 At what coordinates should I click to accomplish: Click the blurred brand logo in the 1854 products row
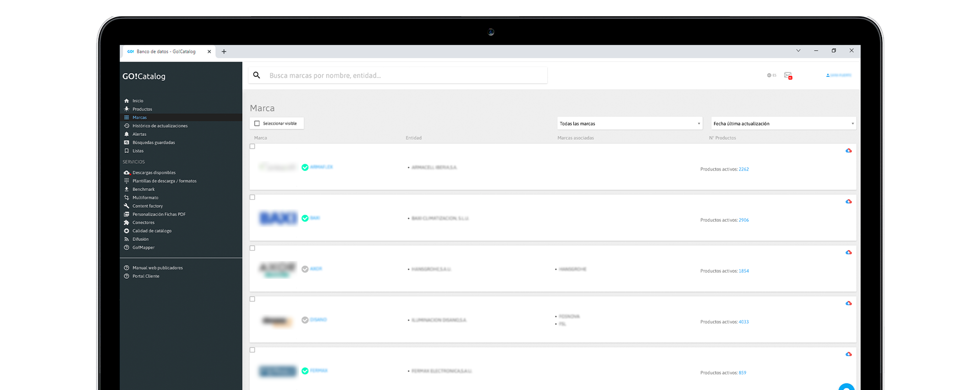(278, 269)
